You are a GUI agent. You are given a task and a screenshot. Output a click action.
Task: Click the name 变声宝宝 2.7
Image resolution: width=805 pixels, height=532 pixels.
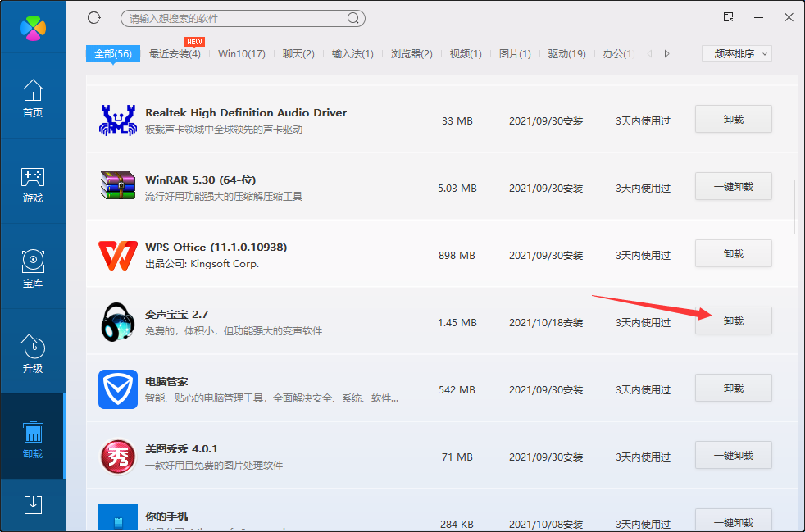point(176,315)
